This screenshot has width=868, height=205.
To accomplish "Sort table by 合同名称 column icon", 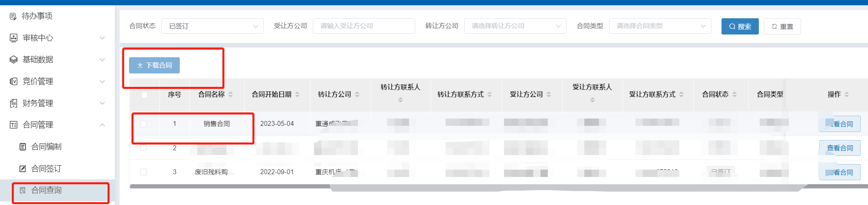I will (x=230, y=95).
